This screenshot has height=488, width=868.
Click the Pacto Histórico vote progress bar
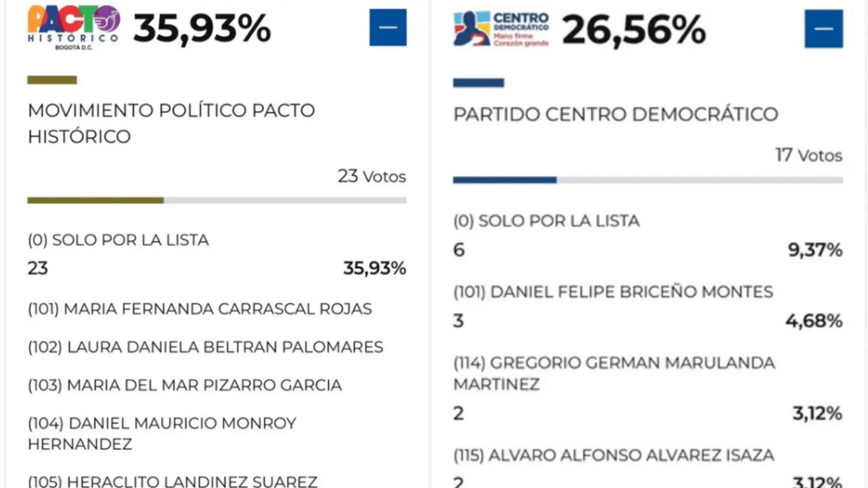216,201
